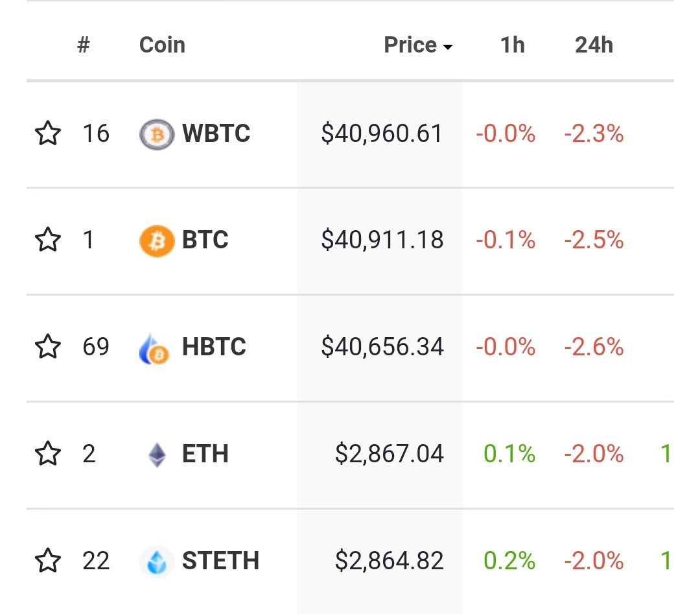Screen dimensions: 700x614
Task: Click the WBTC coin logo icon
Action: click(x=157, y=134)
